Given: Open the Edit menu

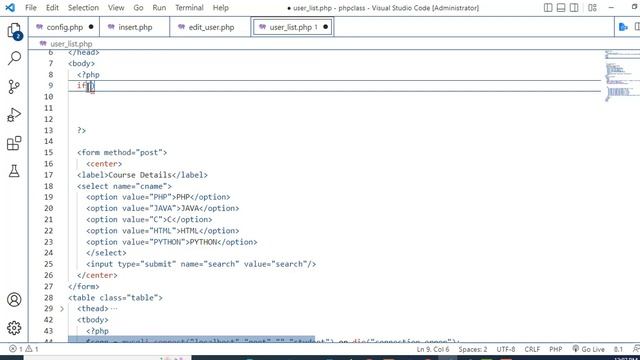Looking at the screenshot, I should click(x=52, y=7).
